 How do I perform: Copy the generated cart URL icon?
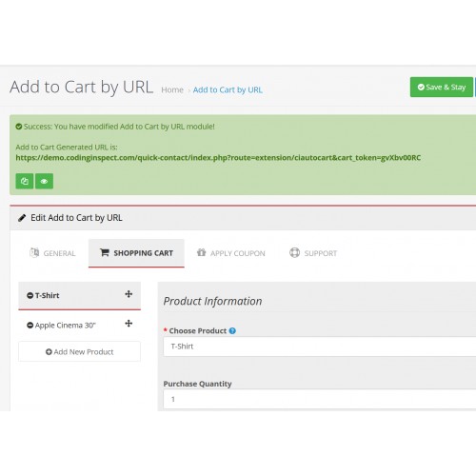25,181
